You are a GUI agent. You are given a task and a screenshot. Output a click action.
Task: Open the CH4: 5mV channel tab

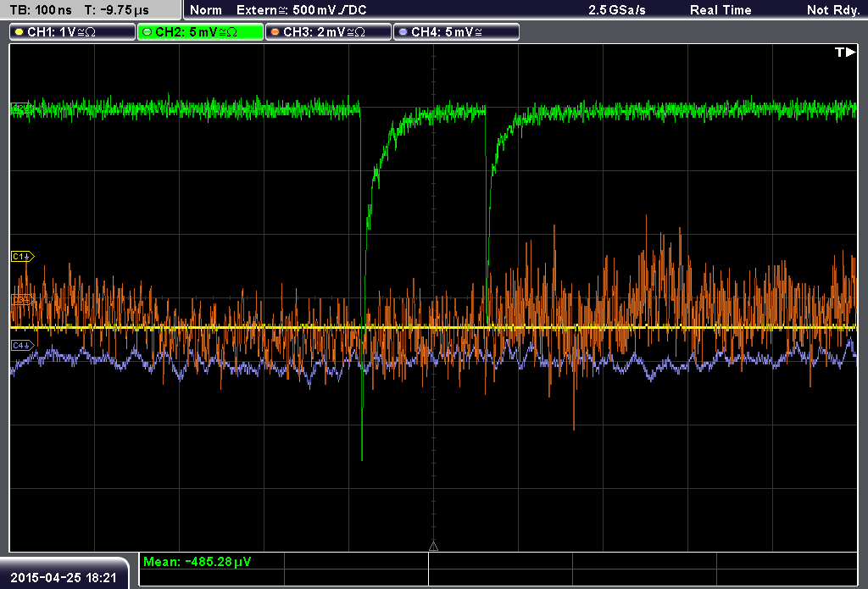coord(456,32)
